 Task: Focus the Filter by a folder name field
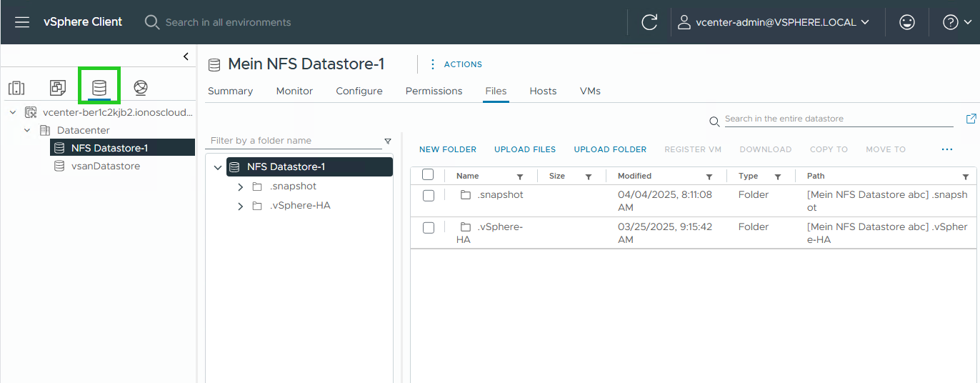coord(294,141)
